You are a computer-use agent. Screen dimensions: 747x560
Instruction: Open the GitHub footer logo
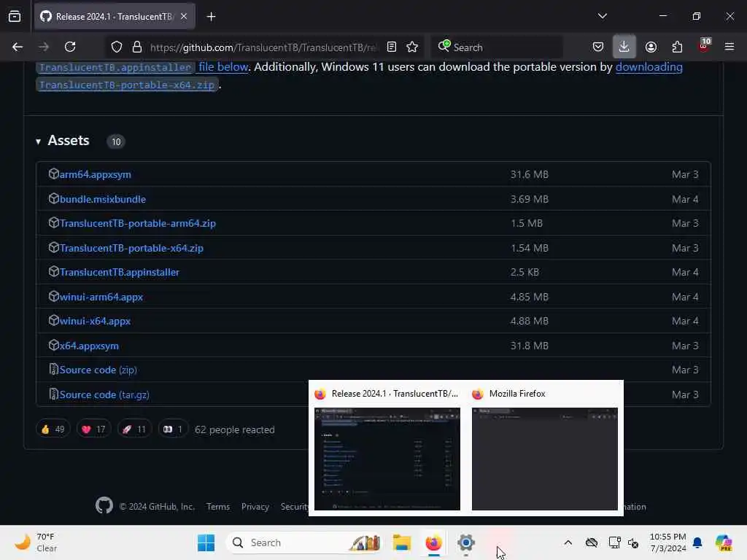click(104, 506)
